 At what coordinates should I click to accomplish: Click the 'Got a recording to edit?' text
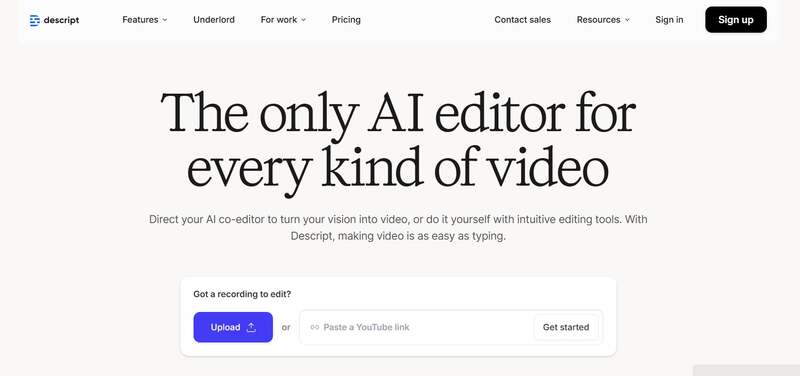pos(242,294)
